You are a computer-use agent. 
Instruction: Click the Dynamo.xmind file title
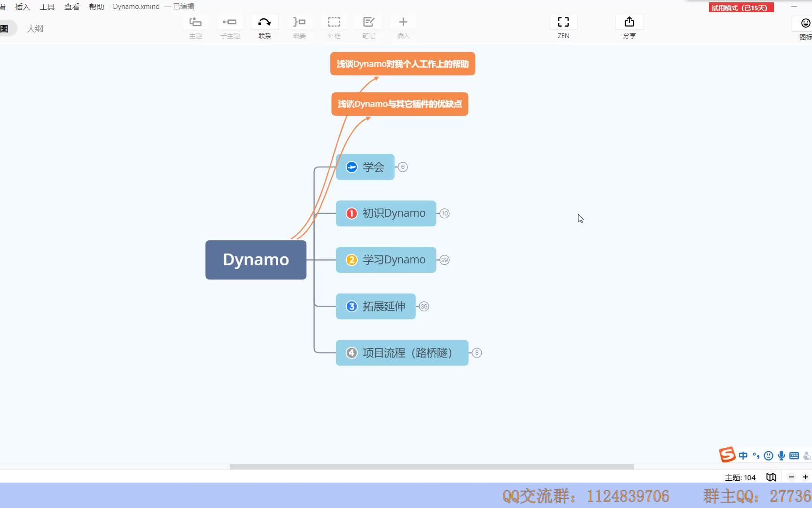(136, 7)
